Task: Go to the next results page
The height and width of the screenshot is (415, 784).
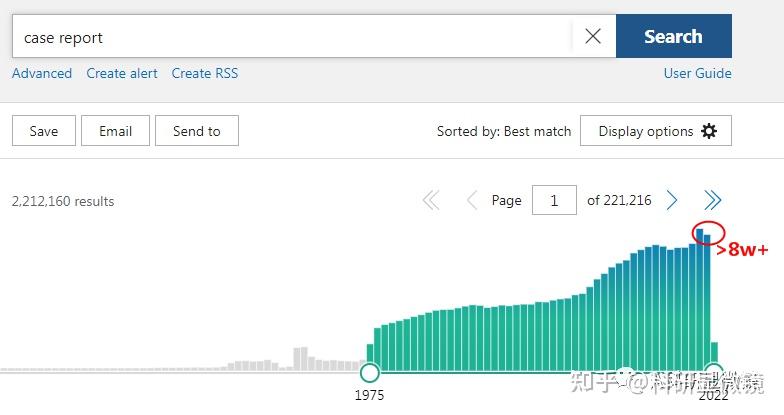Action: click(673, 200)
